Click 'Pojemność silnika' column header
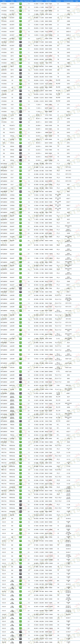Image resolution: width=80 pixels, height=644 pixels. (x=29, y=1)
